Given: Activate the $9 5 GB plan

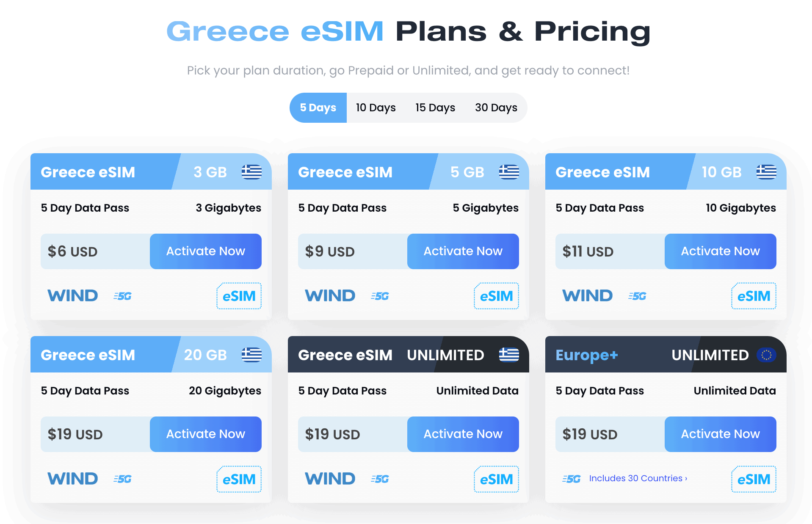Looking at the screenshot, I should [463, 251].
